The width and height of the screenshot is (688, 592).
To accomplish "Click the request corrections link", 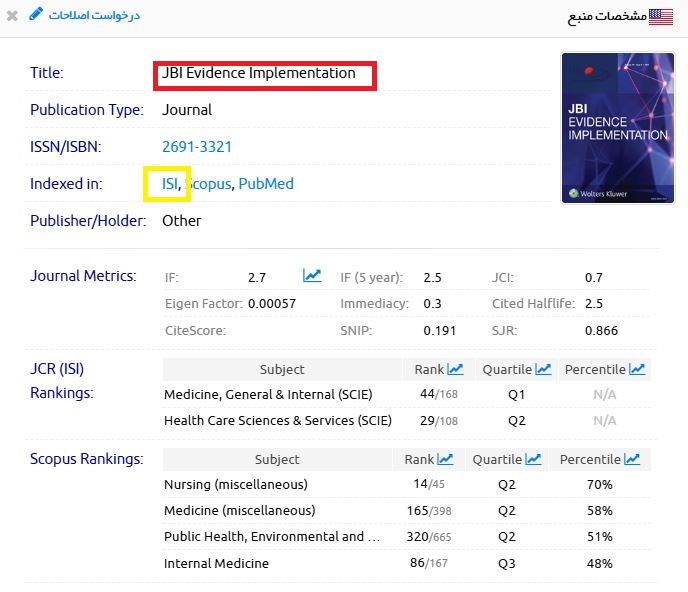I will click(95, 15).
